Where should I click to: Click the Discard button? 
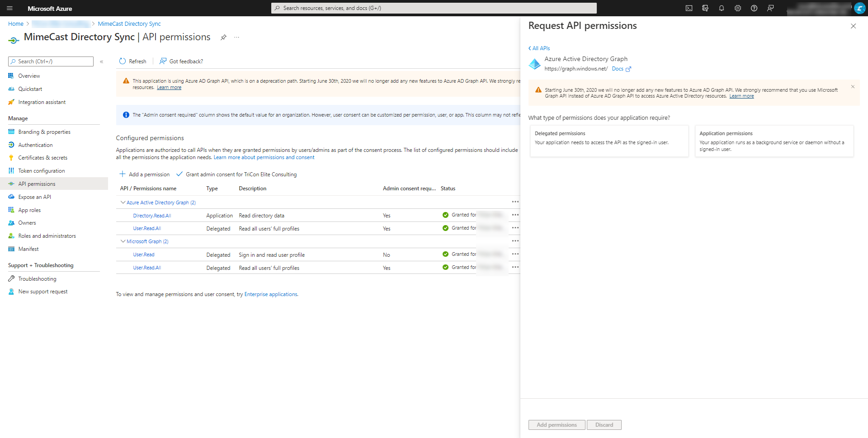coord(604,425)
